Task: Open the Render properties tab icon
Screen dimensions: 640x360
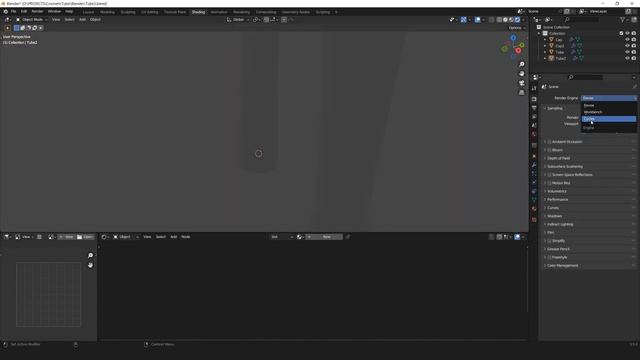Action: click(x=534, y=99)
